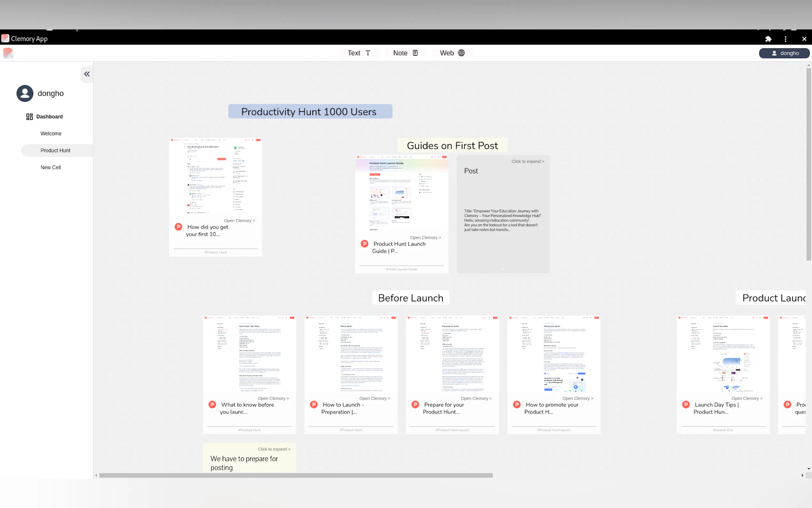Open the dongho account button
The image size is (812, 508).
(784, 53)
